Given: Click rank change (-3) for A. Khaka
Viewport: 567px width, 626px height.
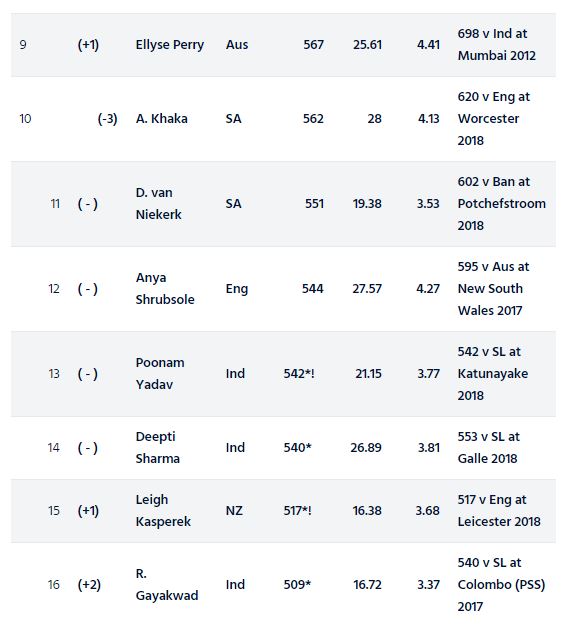Looking at the screenshot, I should [107, 119].
